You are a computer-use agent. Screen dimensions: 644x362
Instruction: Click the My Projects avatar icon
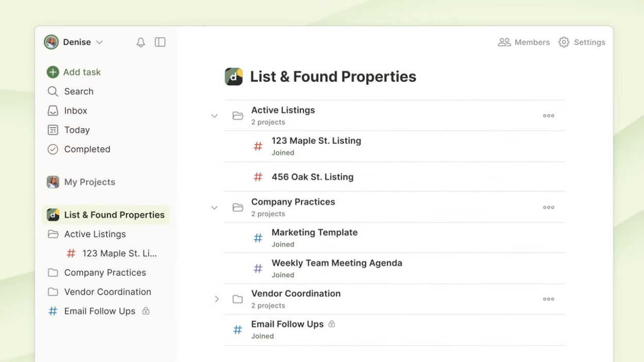point(53,182)
